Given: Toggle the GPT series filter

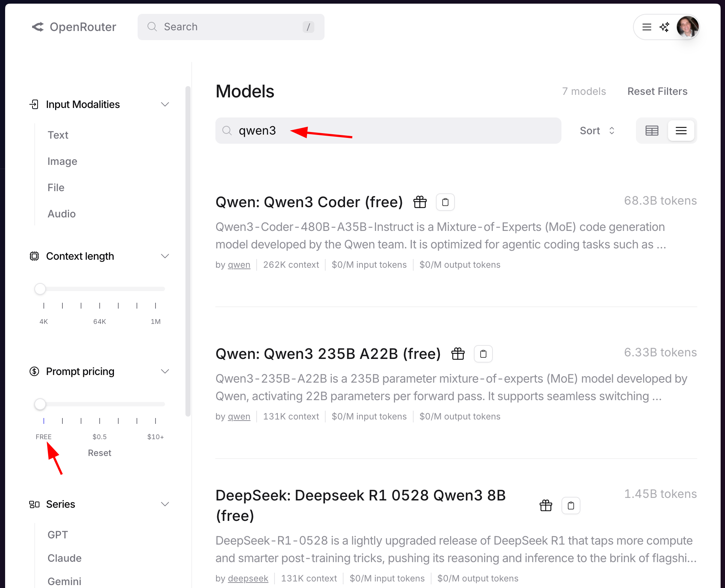Looking at the screenshot, I should click(x=58, y=535).
